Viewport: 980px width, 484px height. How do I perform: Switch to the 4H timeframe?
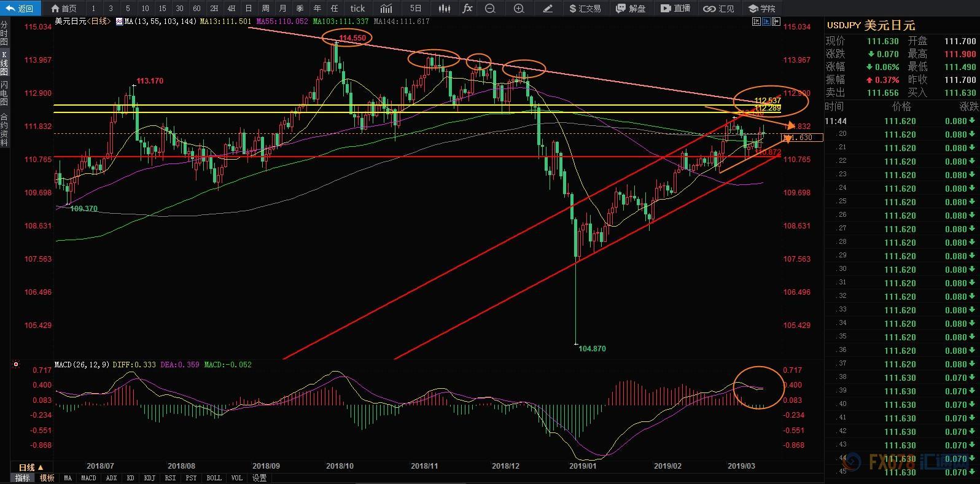coord(231,8)
